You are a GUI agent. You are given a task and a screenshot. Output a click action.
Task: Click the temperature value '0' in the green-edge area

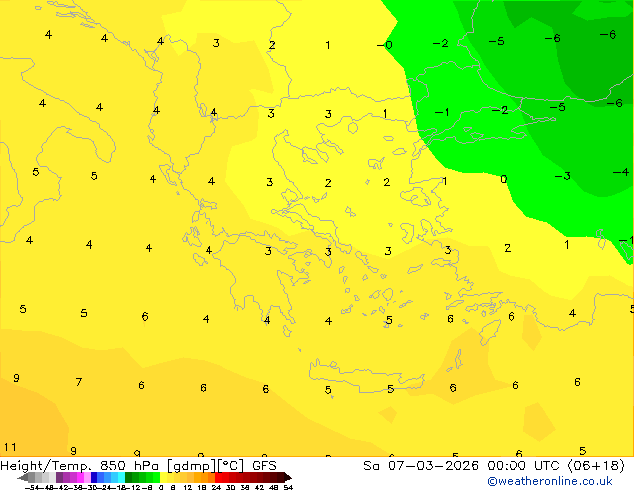pyautogui.click(x=503, y=179)
